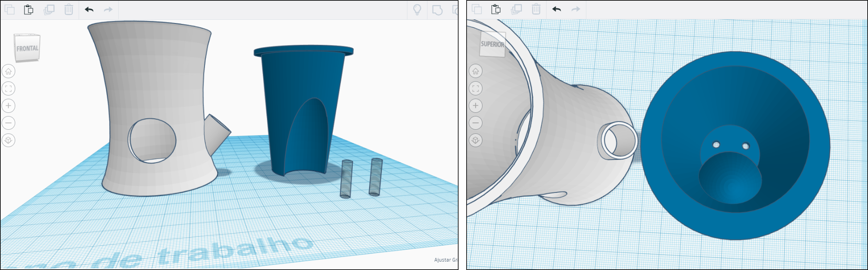
Task: Click Copy icon in right Tinkercad window
Action: 477,9
